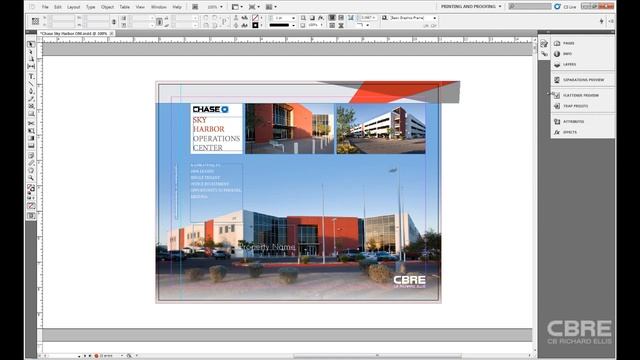Close the Chase Sky Harbor document tab
Image resolution: width=640 pixels, height=360 pixels.
click(x=112, y=33)
